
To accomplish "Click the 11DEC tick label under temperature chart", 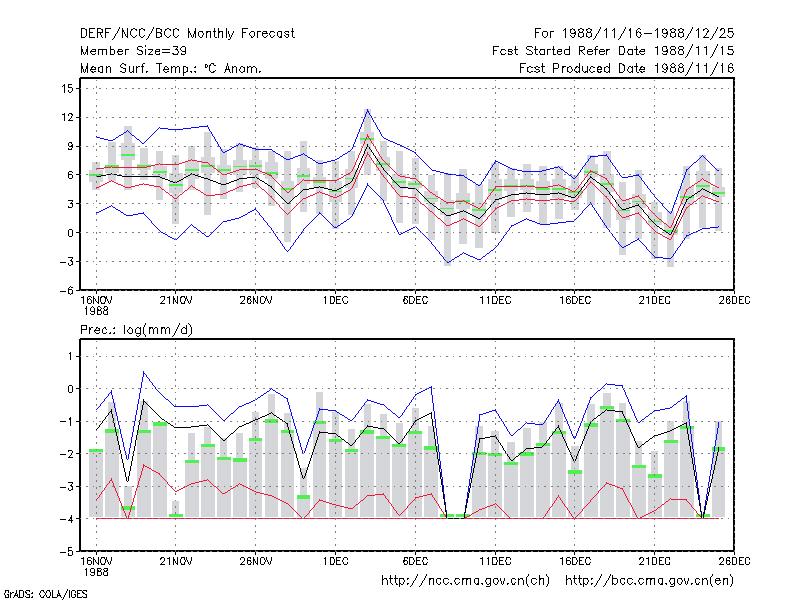I will (x=495, y=301).
